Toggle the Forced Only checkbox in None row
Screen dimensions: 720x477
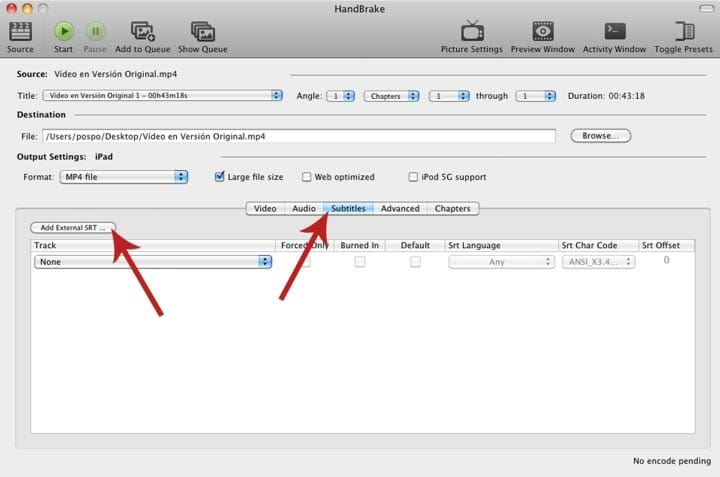[306, 262]
